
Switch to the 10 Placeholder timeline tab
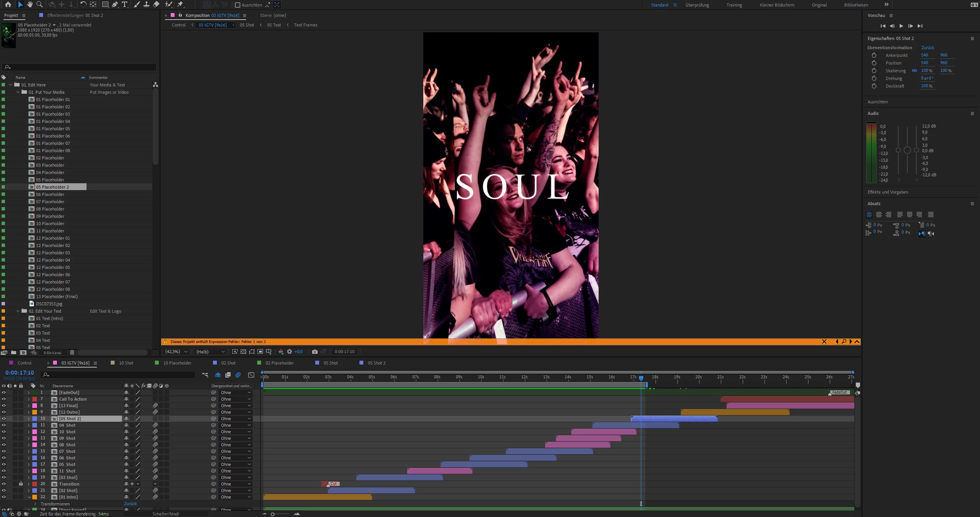coord(177,363)
